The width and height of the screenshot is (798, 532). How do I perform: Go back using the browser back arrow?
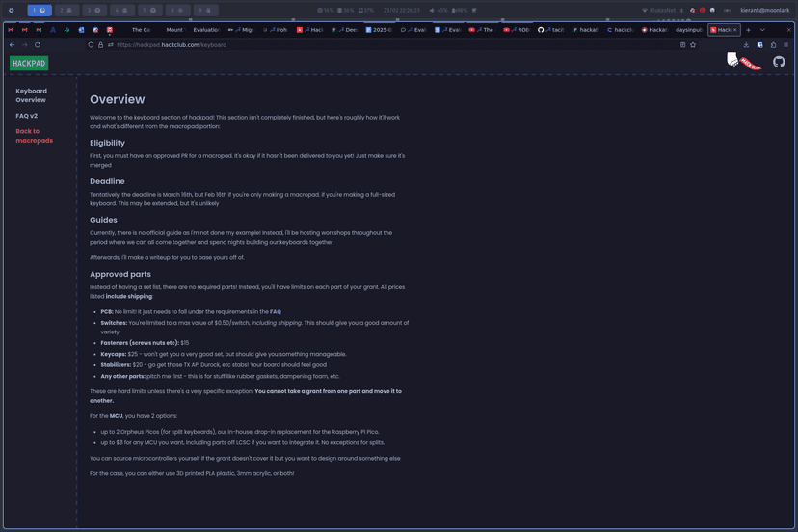click(12, 44)
